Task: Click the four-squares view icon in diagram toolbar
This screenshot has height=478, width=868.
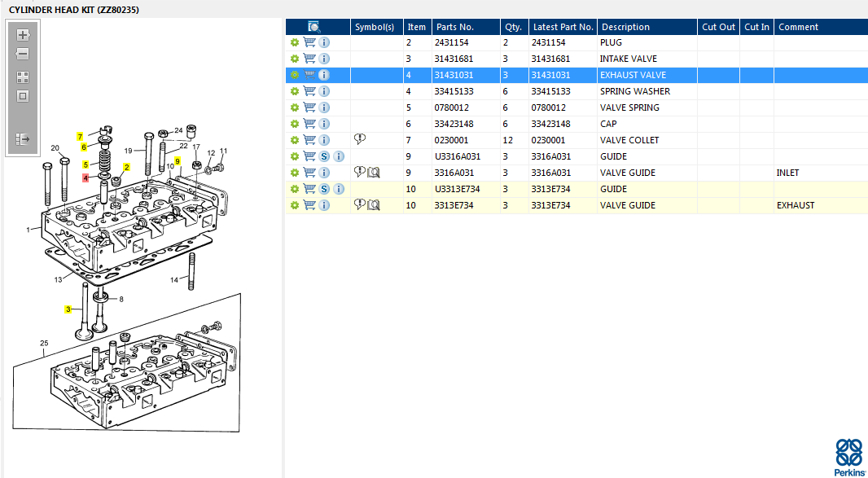Action: pos(23,77)
